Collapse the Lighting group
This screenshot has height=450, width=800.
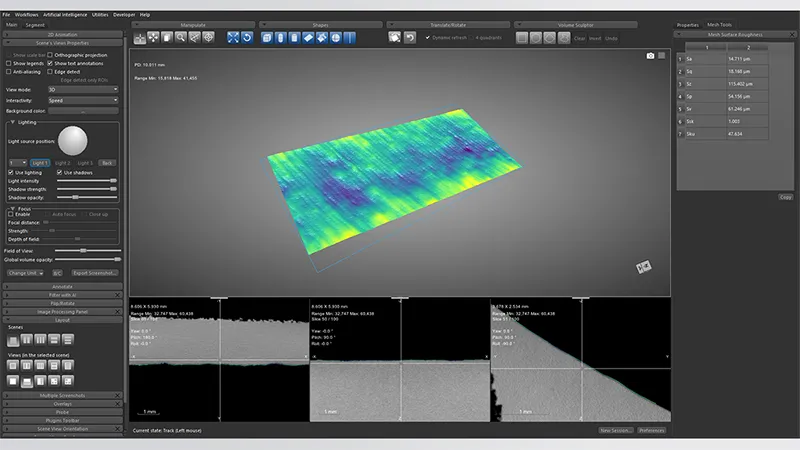pos(12,122)
